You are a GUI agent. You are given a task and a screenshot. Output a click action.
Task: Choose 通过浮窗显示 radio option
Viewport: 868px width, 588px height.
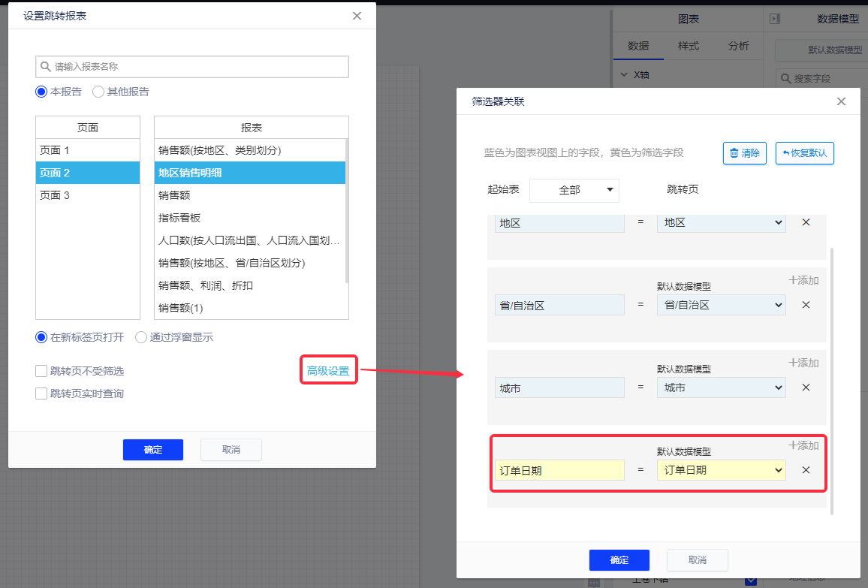pos(141,337)
